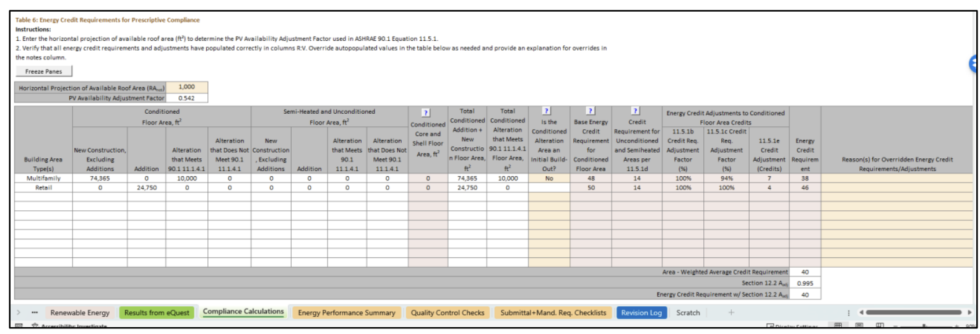Go to Energy Performance Summary tab
The width and height of the screenshot is (980, 334).
(347, 313)
